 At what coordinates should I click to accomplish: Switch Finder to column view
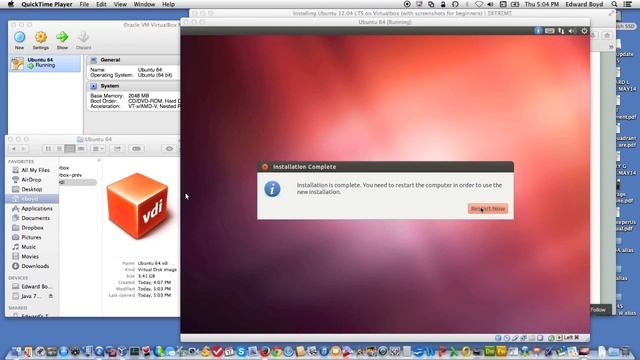[70, 149]
